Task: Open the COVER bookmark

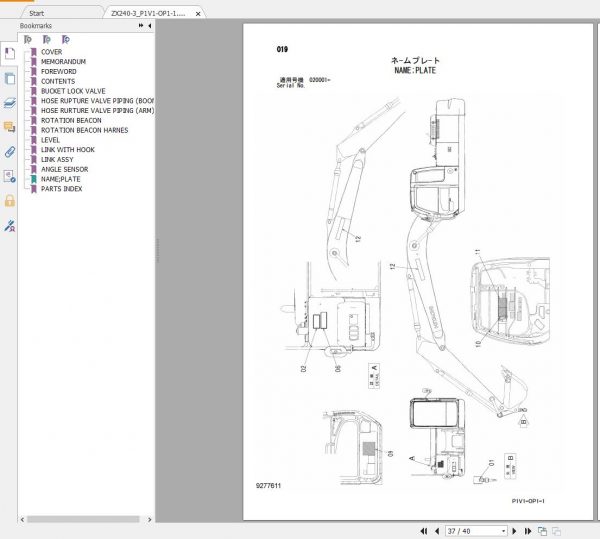Action: [x=51, y=52]
